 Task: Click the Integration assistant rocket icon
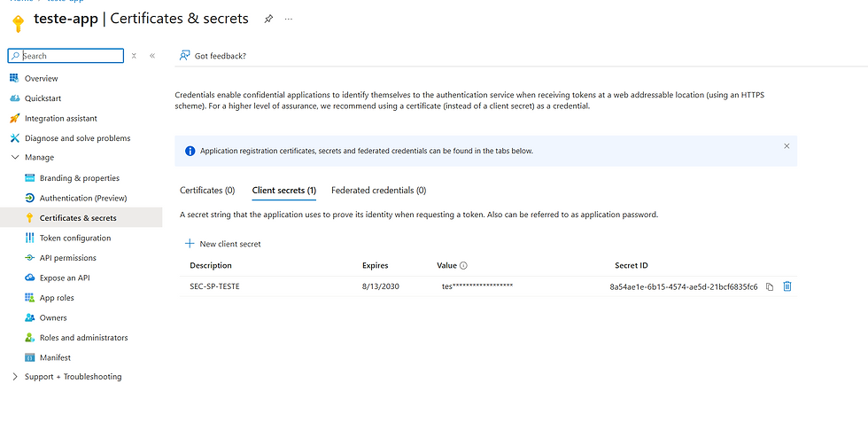coord(14,118)
